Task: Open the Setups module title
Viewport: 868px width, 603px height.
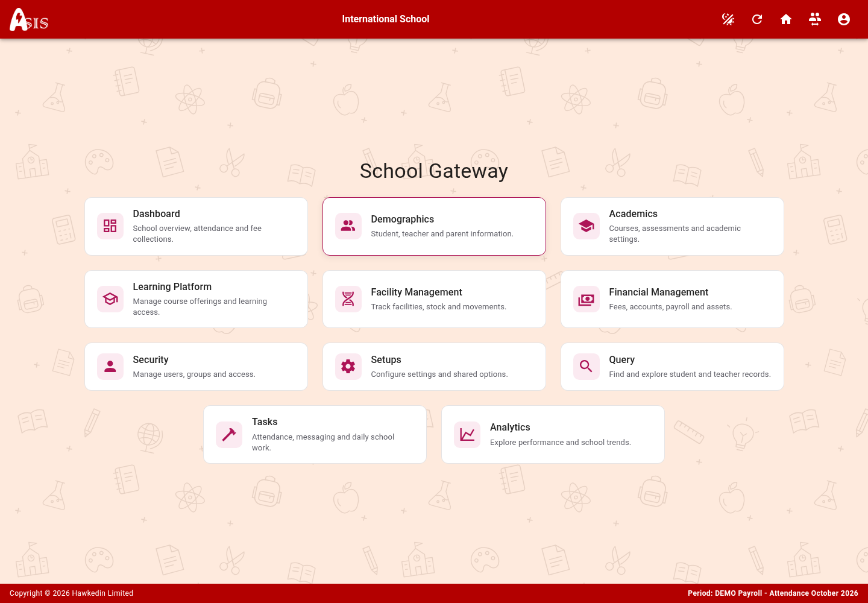Action: [x=386, y=360]
